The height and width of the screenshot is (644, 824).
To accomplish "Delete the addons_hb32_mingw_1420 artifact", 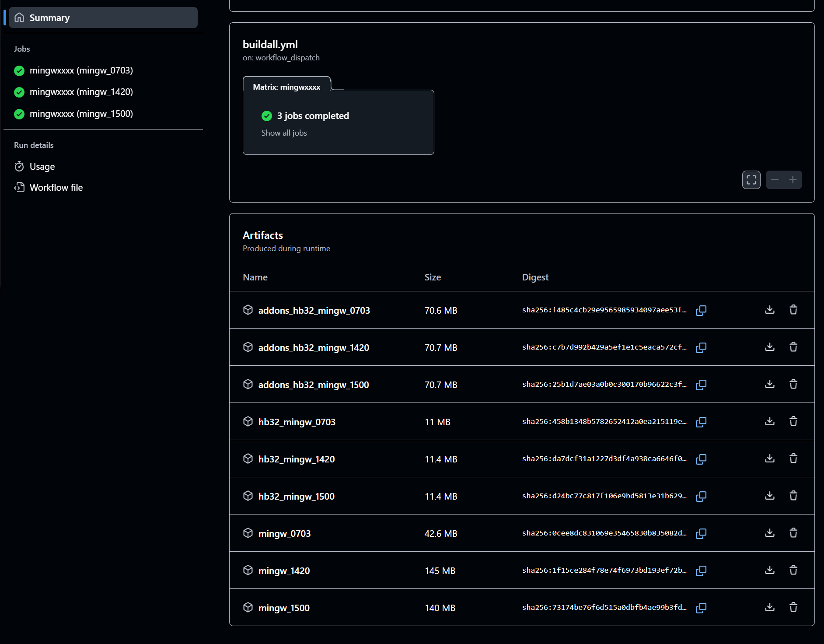I will pyautogui.click(x=793, y=347).
